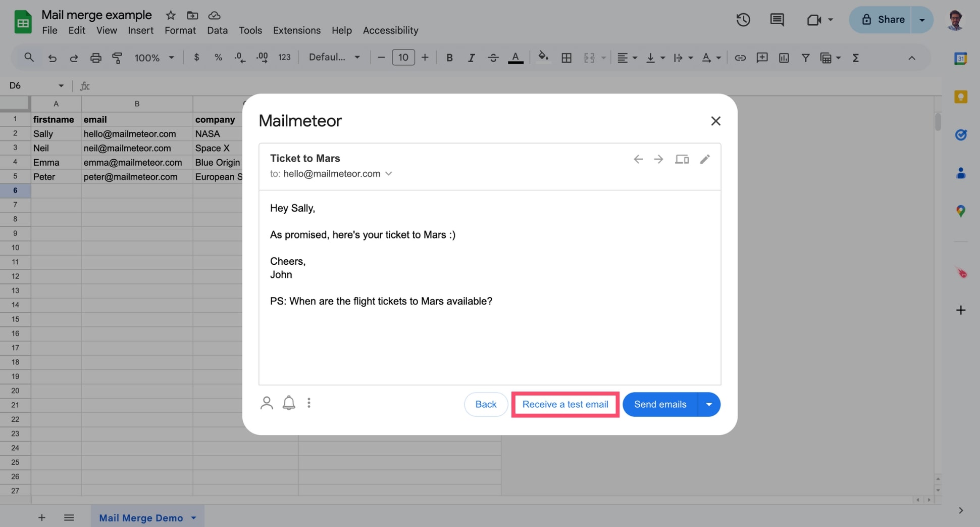Open the Google Calendar side panel

[960, 59]
